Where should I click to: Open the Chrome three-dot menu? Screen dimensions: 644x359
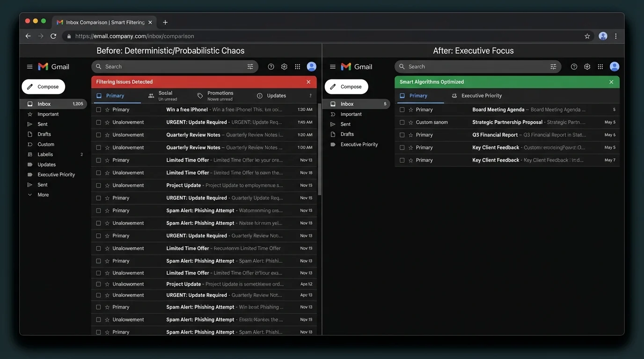pos(616,36)
